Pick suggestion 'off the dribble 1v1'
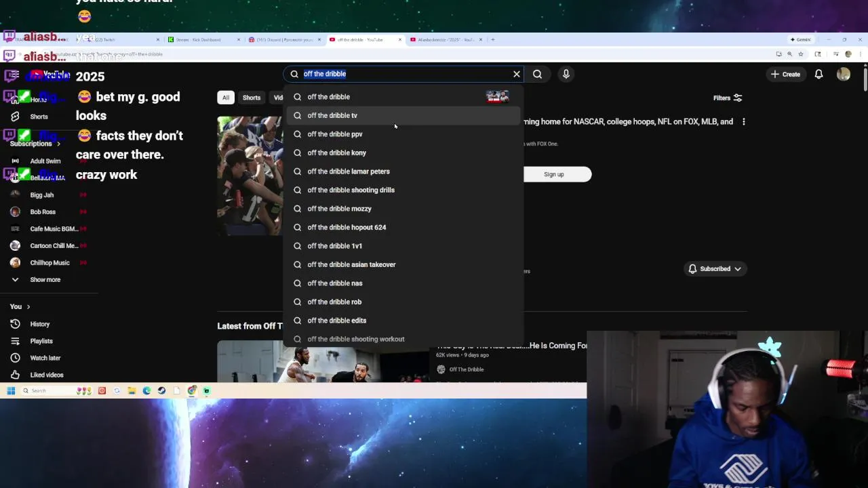Image resolution: width=868 pixels, height=488 pixels. point(403,246)
